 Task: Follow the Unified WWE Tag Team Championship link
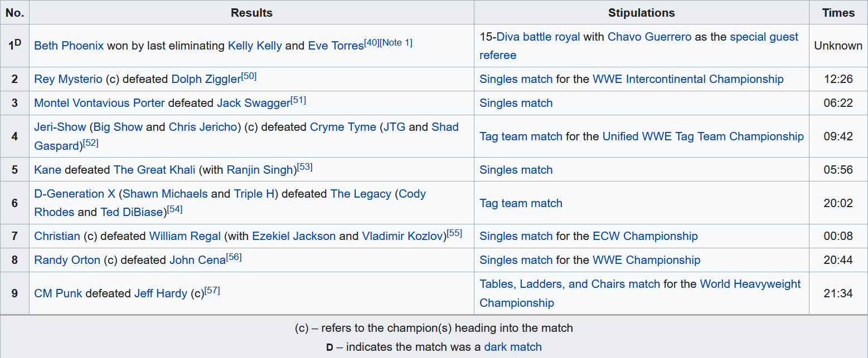[x=703, y=136]
